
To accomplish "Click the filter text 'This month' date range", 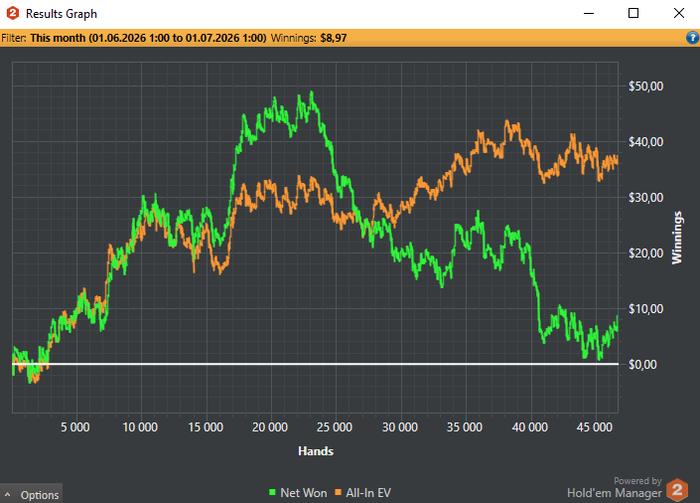I will click(148, 38).
